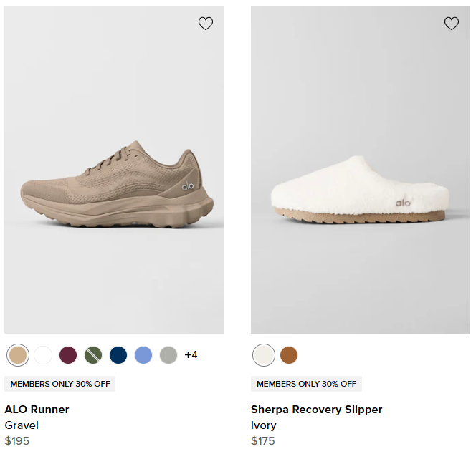Add Sherpa Recovery Slipper to wishlist heart
Screen dimensions: 476x454
(452, 24)
